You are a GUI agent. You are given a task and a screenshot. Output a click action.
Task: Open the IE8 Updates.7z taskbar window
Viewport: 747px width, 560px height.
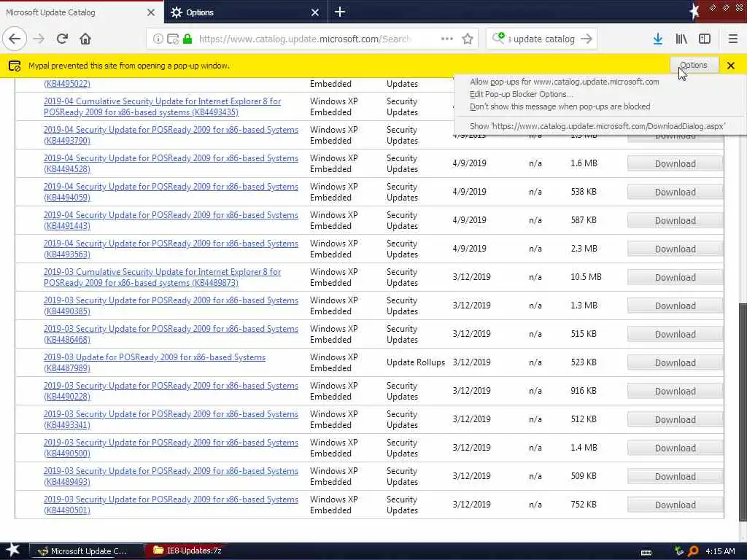186,551
